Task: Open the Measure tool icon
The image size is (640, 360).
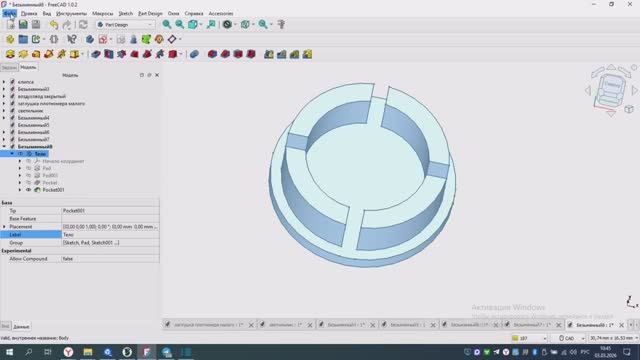Action: (x=281, y=24)
